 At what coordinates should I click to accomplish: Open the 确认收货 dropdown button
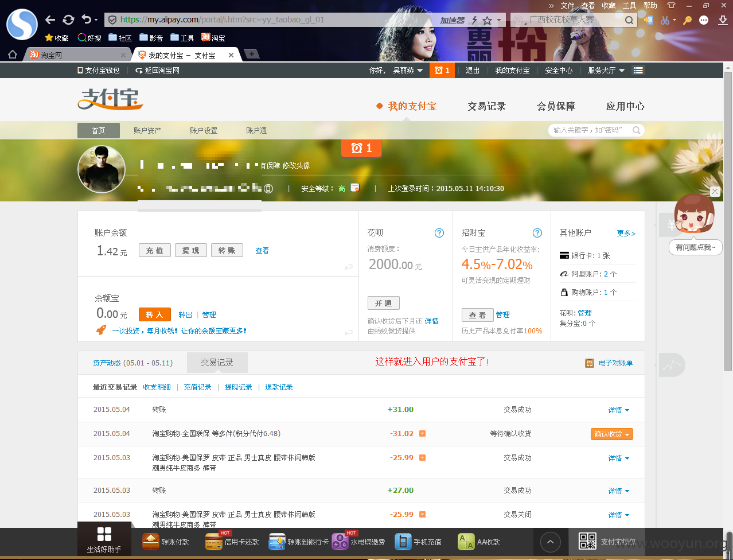point(612,434)
